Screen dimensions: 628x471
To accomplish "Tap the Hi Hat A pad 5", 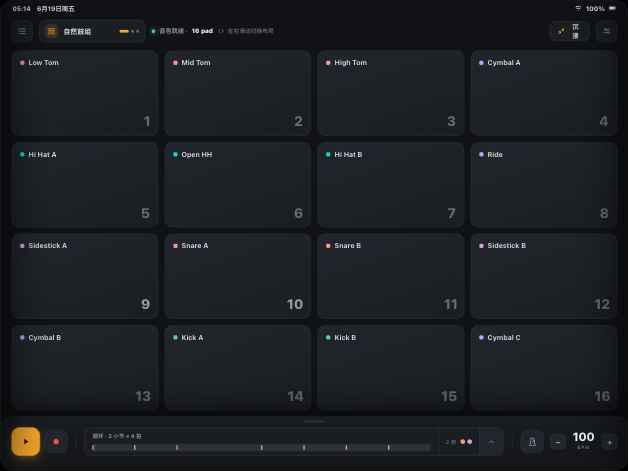I will (85, 185).
